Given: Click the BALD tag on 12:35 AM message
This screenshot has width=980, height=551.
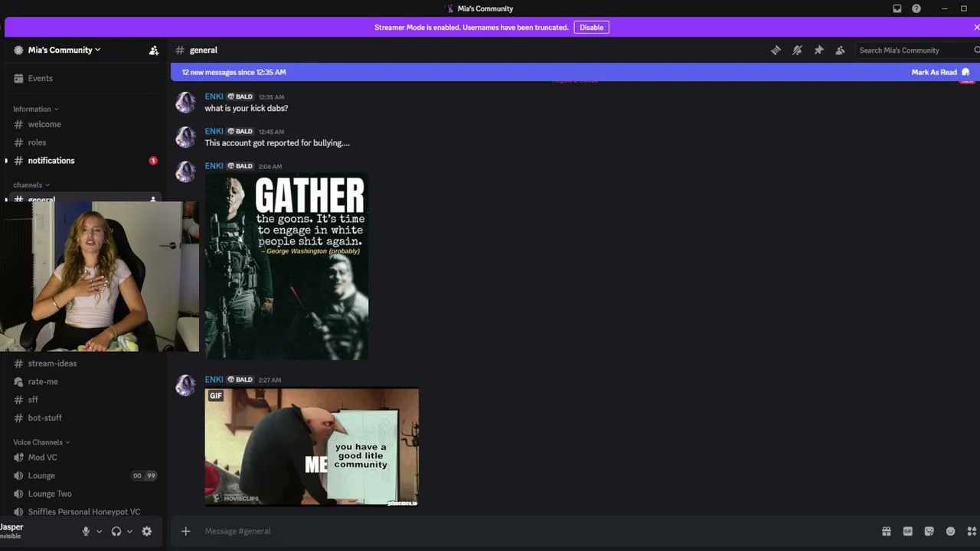Looking at the screenshot, I should click(x=240, y=97).
